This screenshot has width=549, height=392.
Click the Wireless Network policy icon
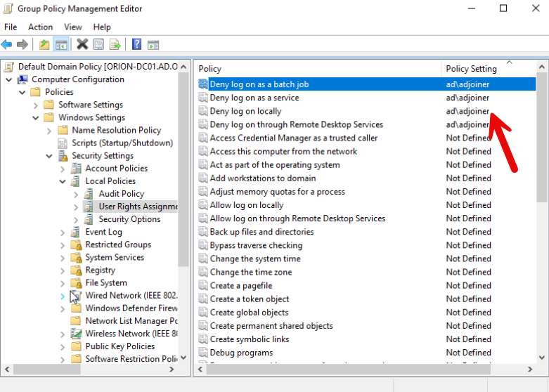point(76,334)
